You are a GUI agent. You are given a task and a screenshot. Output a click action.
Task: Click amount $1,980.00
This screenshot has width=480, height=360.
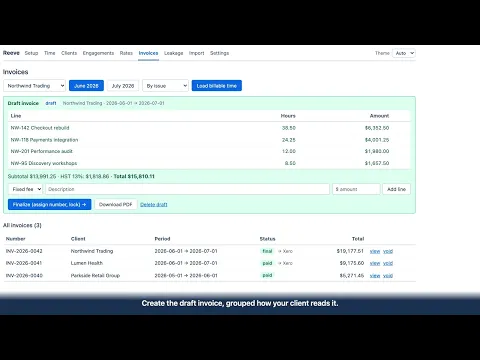pyautogui.click(x=377, y=151)
